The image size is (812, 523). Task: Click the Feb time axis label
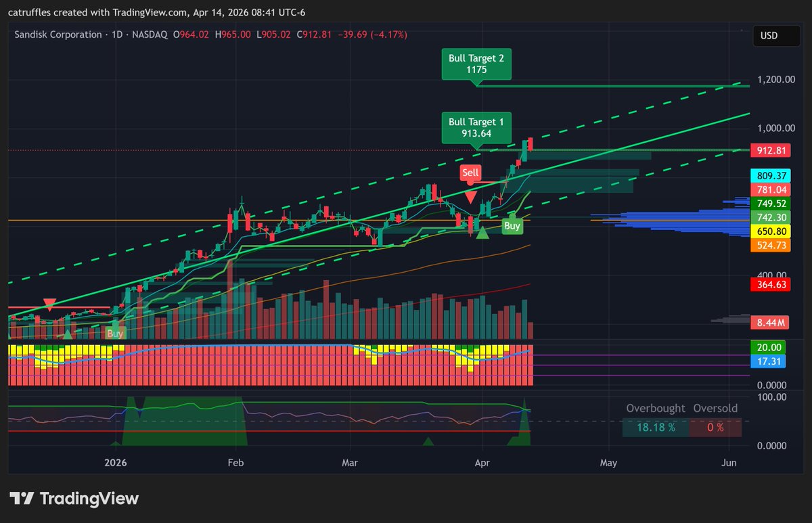tap(235, 463)
